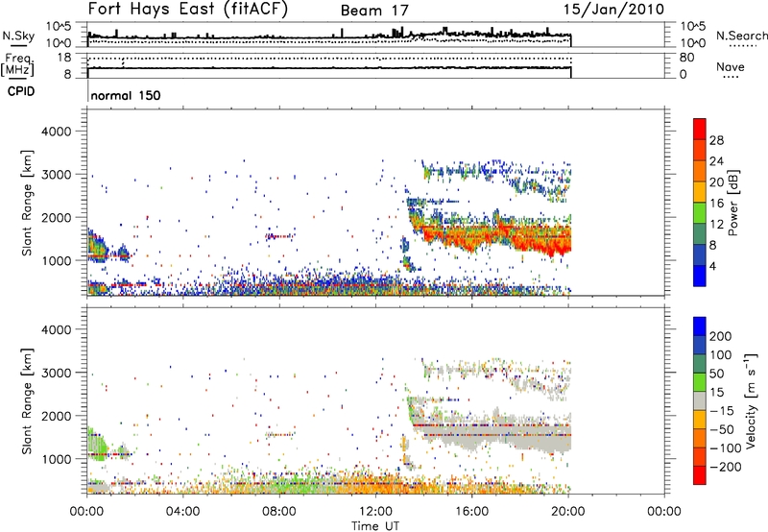The image size is (768, 532).
Task: Click the "16:00" time axis tick label
Action: (471, 512)
